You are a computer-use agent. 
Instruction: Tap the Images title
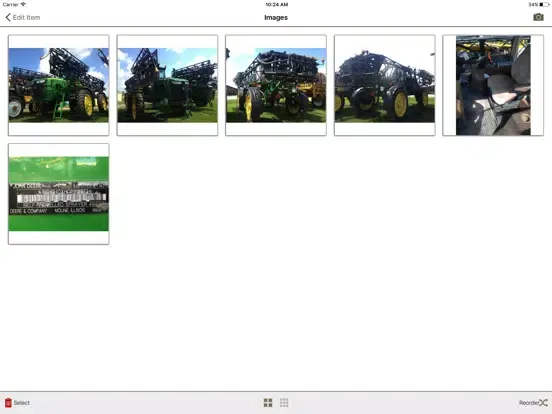[x=276, y=18]
